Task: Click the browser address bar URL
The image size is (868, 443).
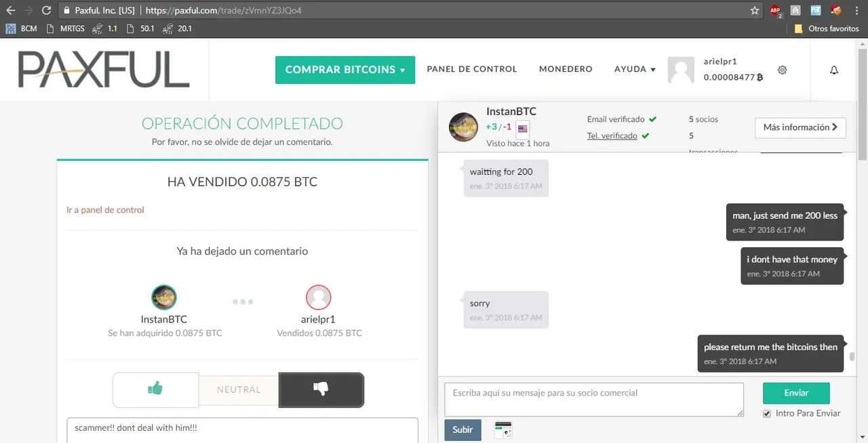Action: (x=224, y=11)
